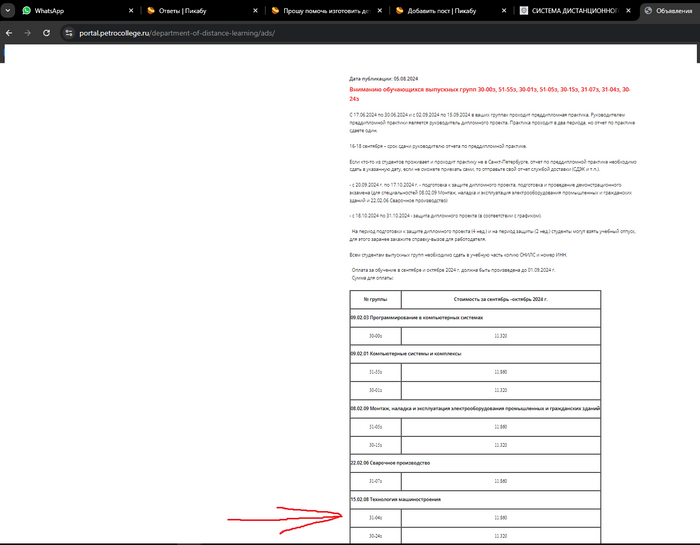Close the Добавить пост | Пикабу tab
The width and height of the screenshot is (700, 545).
[504, 11]
